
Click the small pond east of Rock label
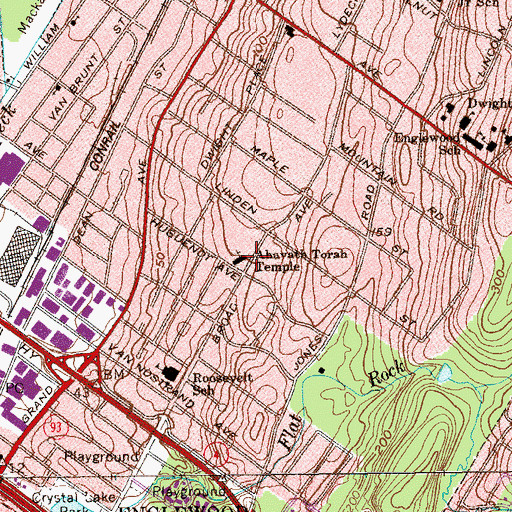point(445,373)
